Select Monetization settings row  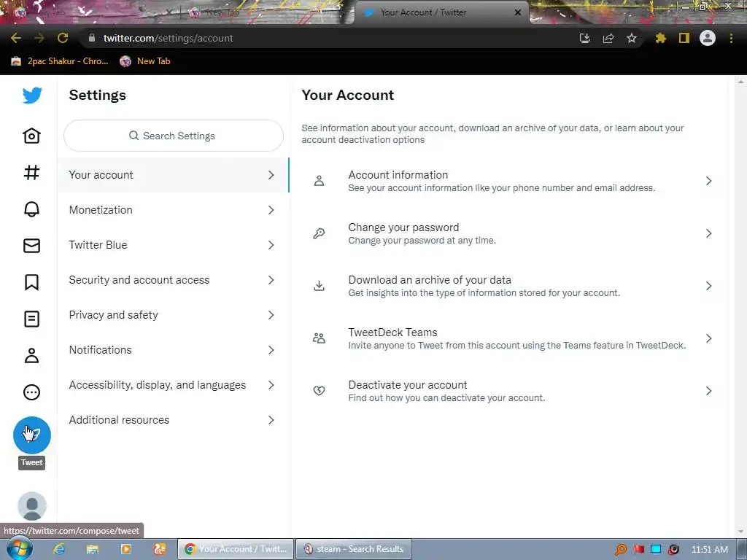tap(174, 210)
